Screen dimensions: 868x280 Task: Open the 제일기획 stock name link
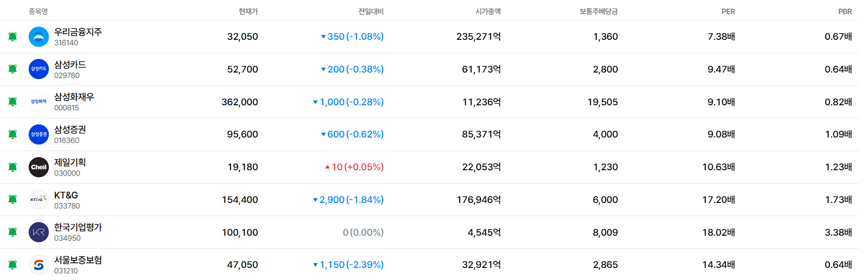click(70, 162)
